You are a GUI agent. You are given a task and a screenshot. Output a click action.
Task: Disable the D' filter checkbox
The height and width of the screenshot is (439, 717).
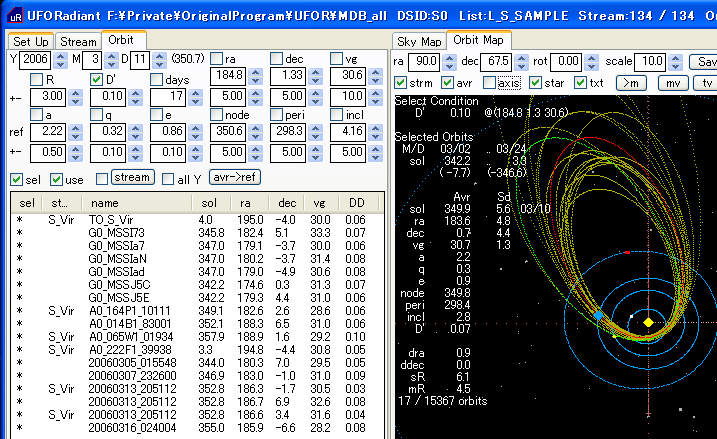(x=97, y=79)
